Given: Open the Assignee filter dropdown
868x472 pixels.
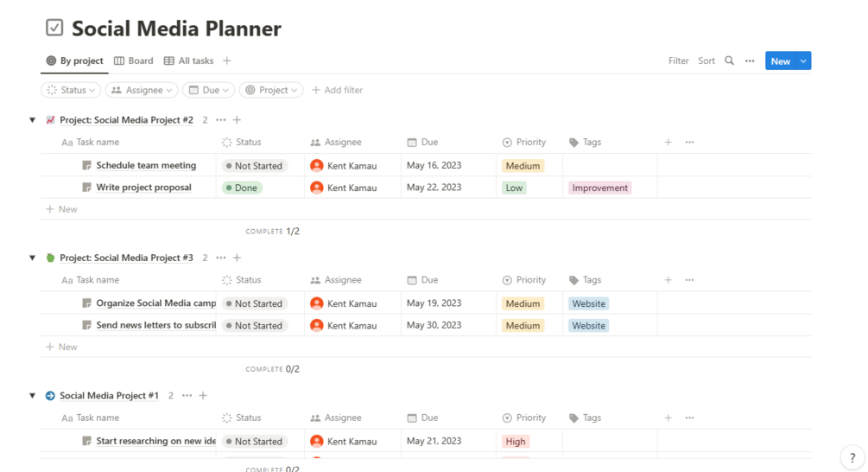Looking at the screenshot, I should coord(143,90).
